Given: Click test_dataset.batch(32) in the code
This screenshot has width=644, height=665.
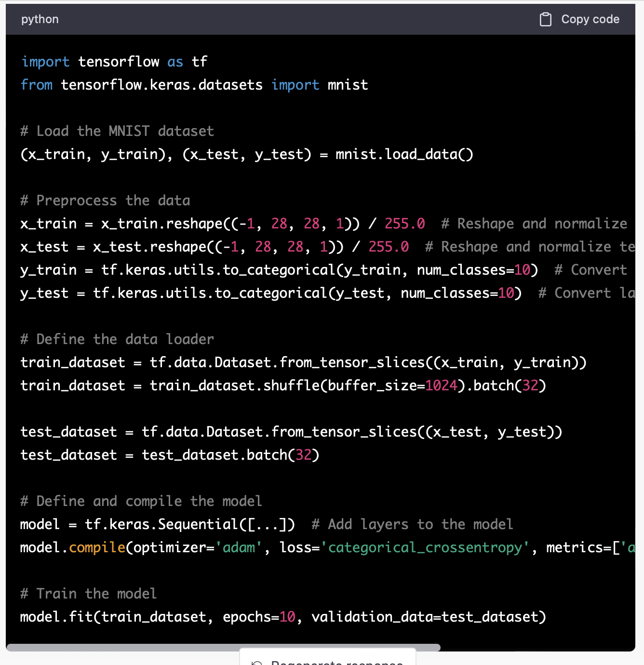Looking at the screenshot, I should click(x=230, y=455).
